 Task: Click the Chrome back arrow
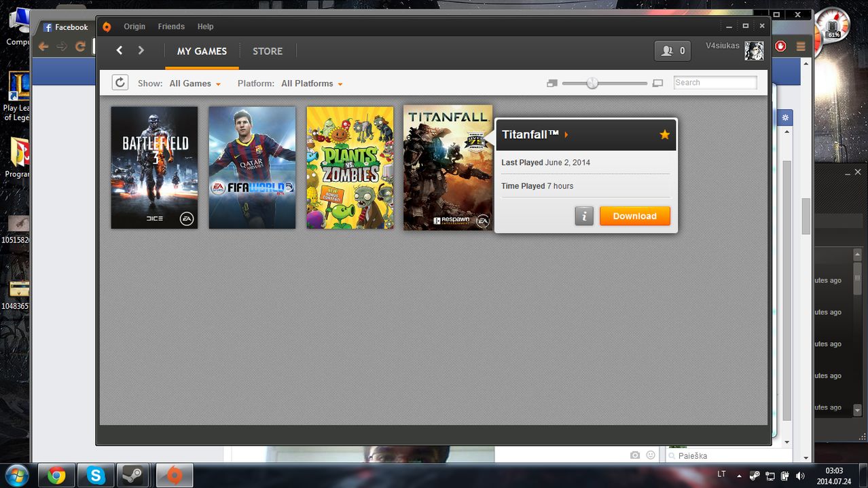point(43,46)
